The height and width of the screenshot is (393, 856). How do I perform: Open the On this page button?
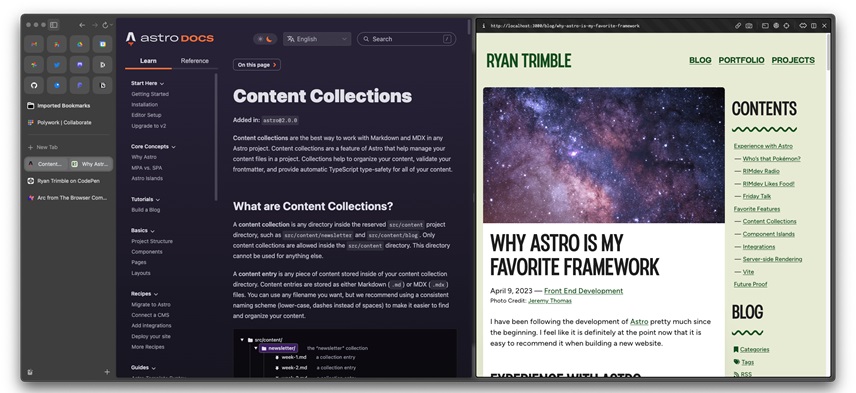257,64
